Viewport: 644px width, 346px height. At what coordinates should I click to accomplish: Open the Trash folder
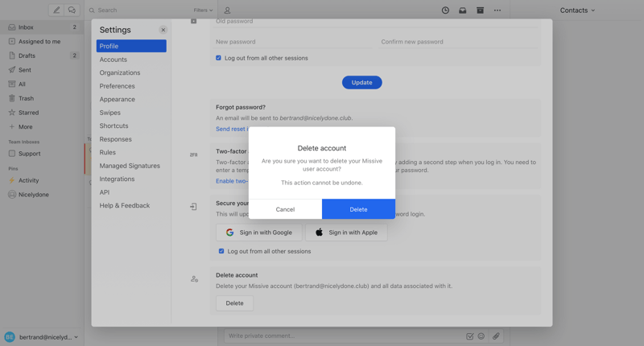[43, 98]
